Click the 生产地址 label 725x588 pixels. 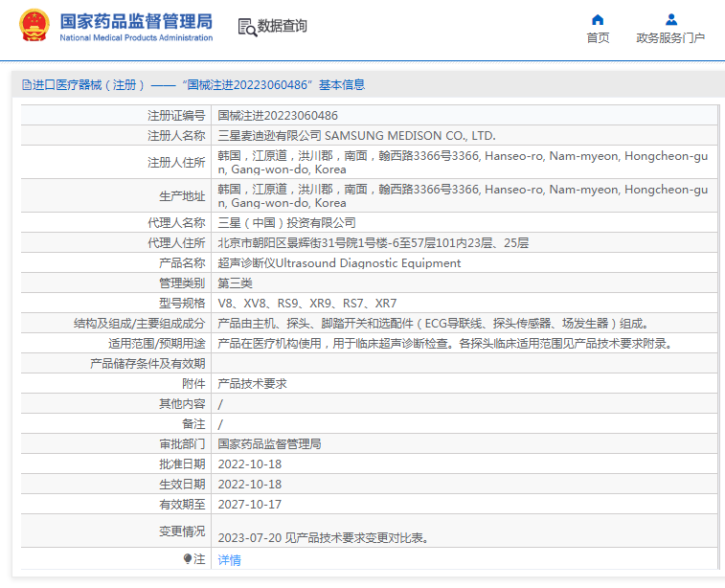coord(182,196)
